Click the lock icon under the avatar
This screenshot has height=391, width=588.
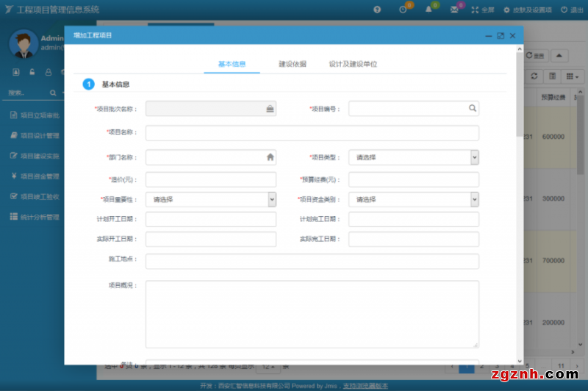point(32,72)
